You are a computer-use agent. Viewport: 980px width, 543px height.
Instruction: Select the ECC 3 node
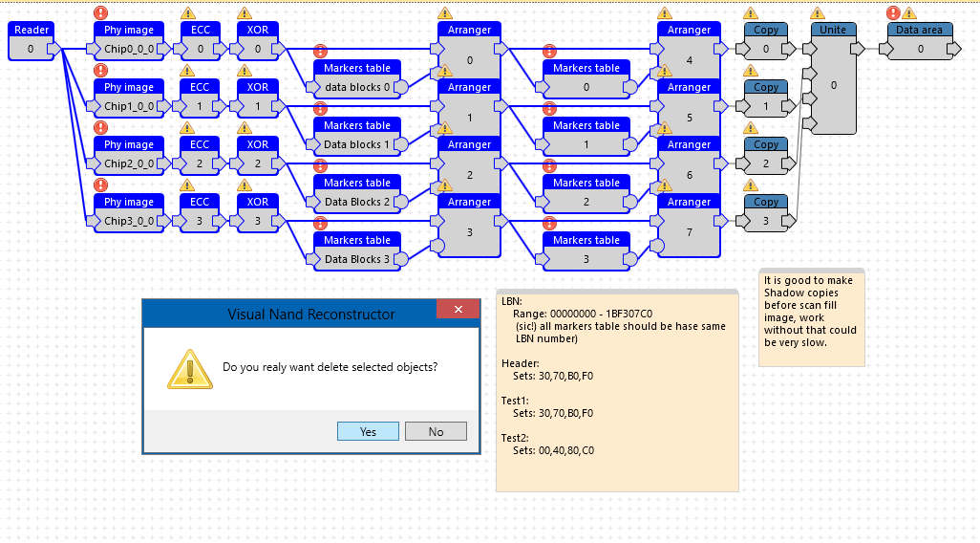200,213
